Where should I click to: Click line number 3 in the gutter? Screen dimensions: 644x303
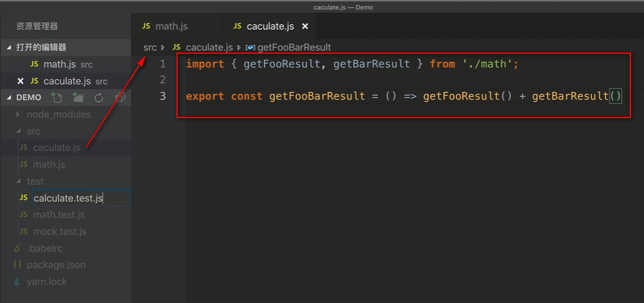click(x=163, y=96)
